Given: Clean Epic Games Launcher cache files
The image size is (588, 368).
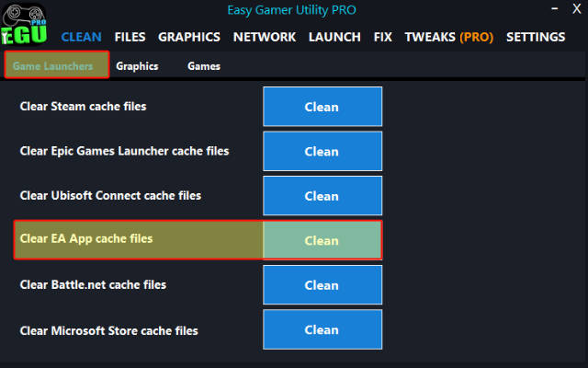Looking at the screenshot, I should (x=322, y=151).
